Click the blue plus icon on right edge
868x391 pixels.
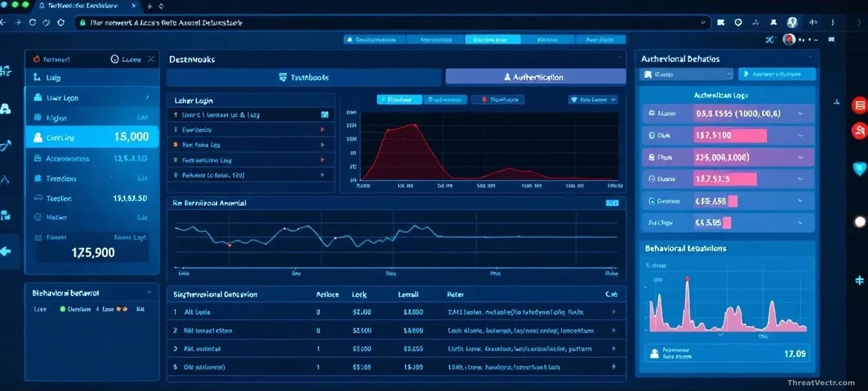coord(860,281)
